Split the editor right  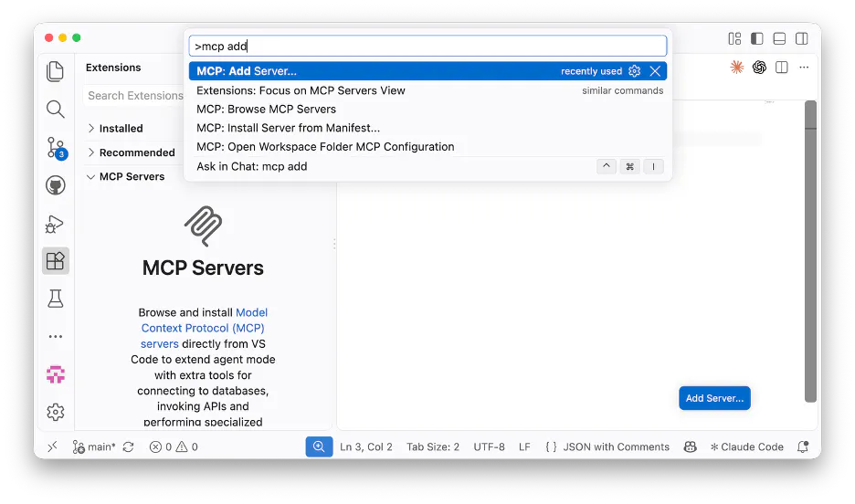click(x=781, y=67)
